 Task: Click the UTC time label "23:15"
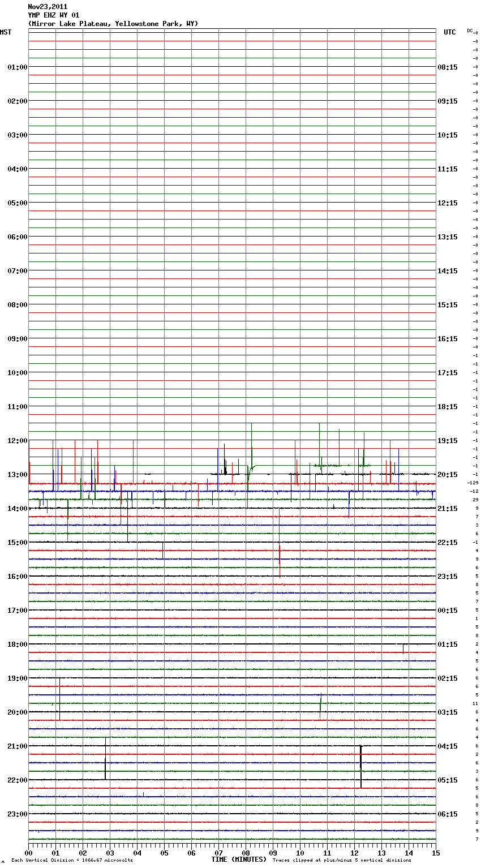[x=448, y=577]
